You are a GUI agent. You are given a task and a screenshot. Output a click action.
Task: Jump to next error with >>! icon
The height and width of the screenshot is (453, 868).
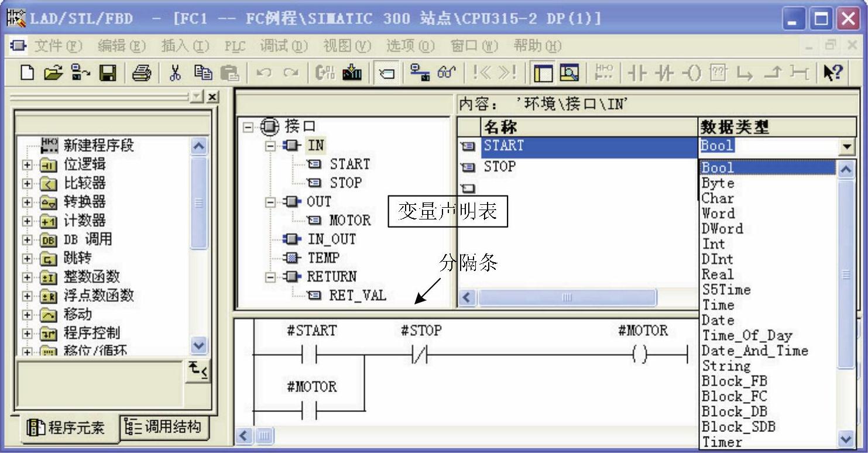point(507,73)
